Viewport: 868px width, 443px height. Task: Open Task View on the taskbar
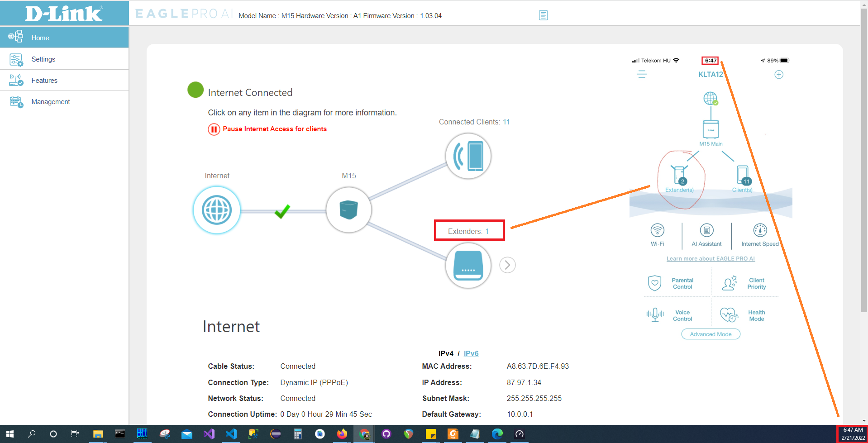pos(75,434)
